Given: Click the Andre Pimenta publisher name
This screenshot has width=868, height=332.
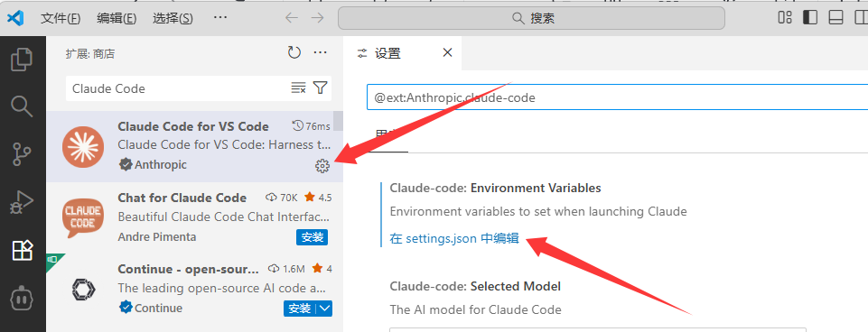Looking at the screenshot, I should coord(157,237).
